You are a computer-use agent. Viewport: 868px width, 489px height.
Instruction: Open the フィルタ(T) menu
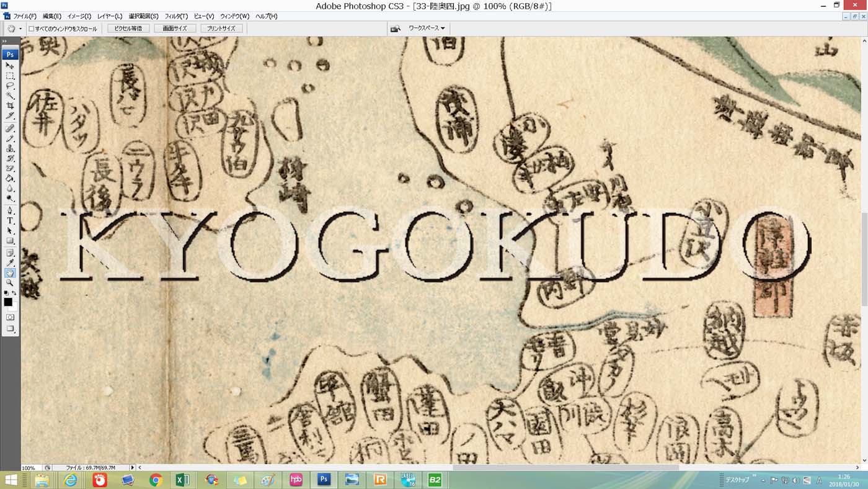[176, 16]
